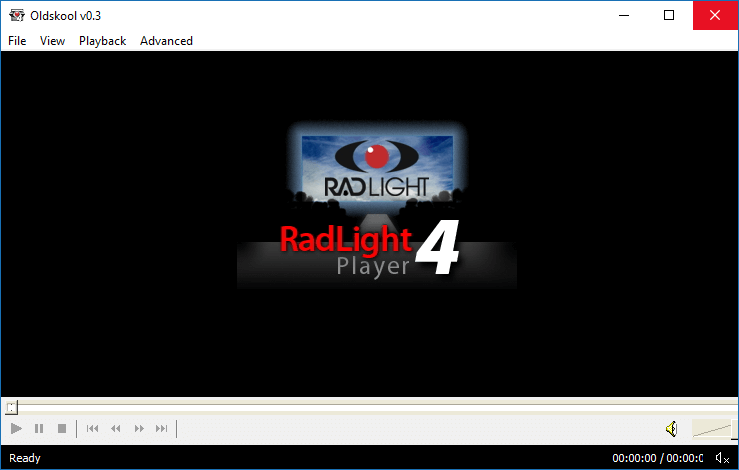Open the Advanced menu

point(166,41)
